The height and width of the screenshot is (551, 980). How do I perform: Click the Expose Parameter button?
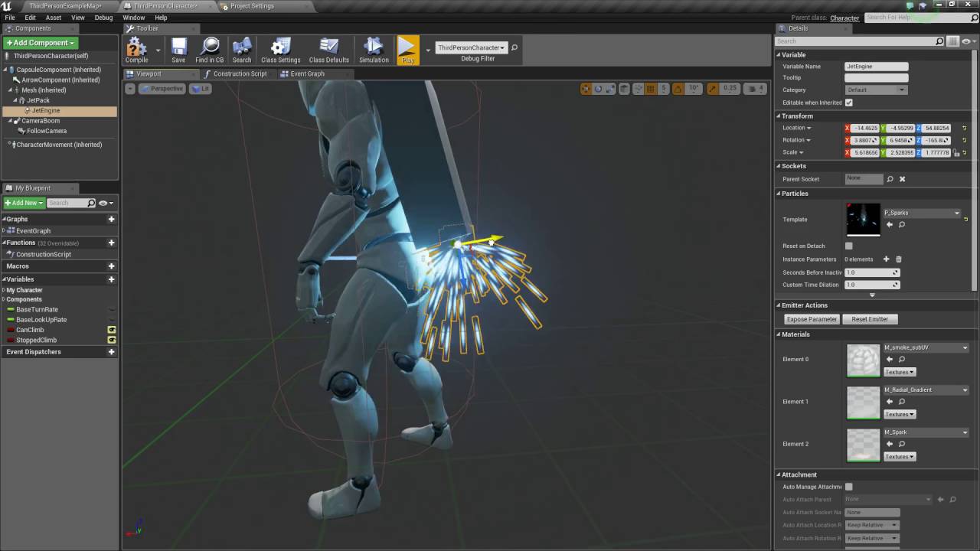tap(812, 319)
